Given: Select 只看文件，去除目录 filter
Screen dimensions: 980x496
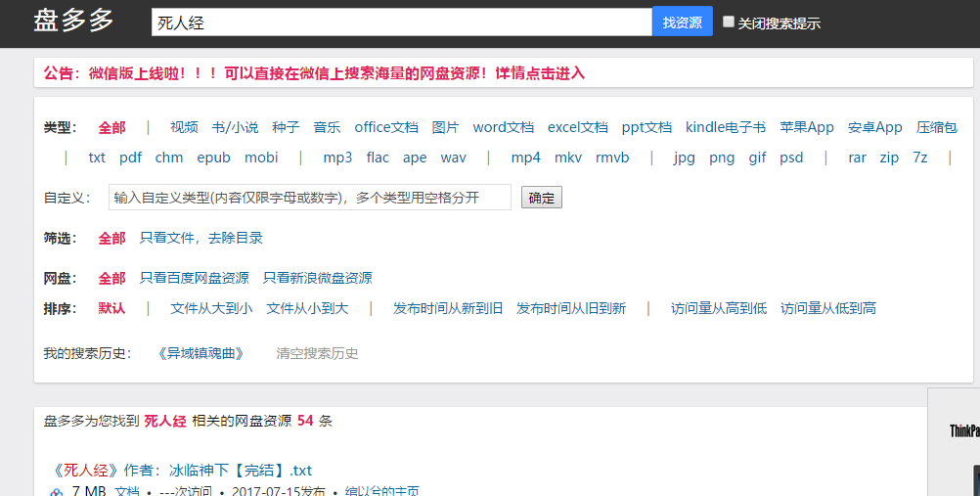Looking at the screenshot, I should pos(201,239).
